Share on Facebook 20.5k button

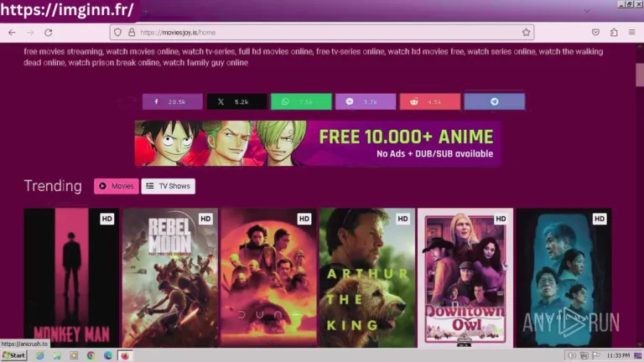[x=173, y=101]
